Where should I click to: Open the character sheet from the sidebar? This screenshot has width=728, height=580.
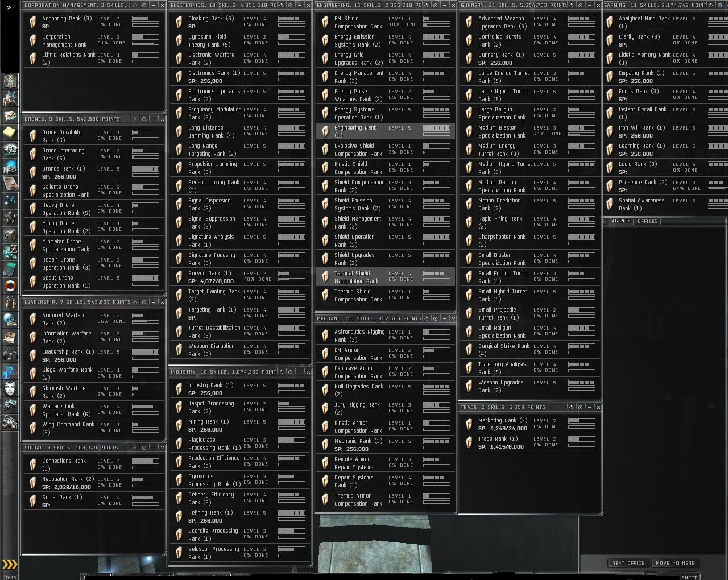pos(10,80)
